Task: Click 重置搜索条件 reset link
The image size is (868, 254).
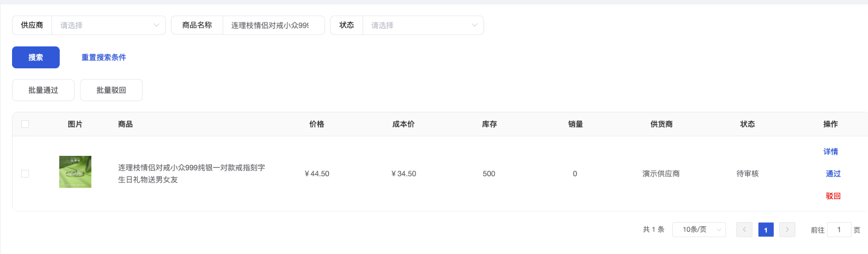Action: (x=104, y=57)
